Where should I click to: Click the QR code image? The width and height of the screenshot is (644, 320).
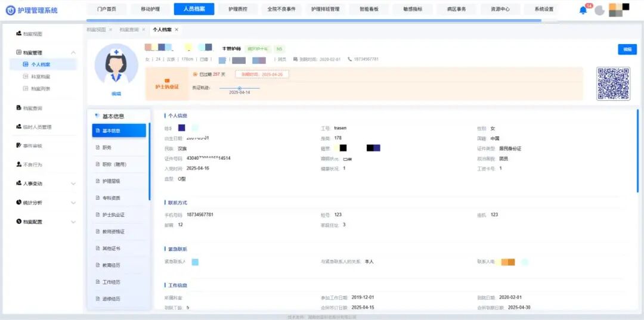pyautogui.click(x=613, y=83)
